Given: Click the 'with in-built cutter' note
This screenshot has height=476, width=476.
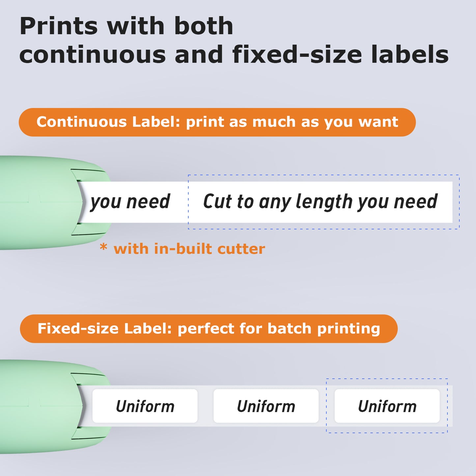Looking at the screenshot, I should pyautogui.click(x=189, y=249).
